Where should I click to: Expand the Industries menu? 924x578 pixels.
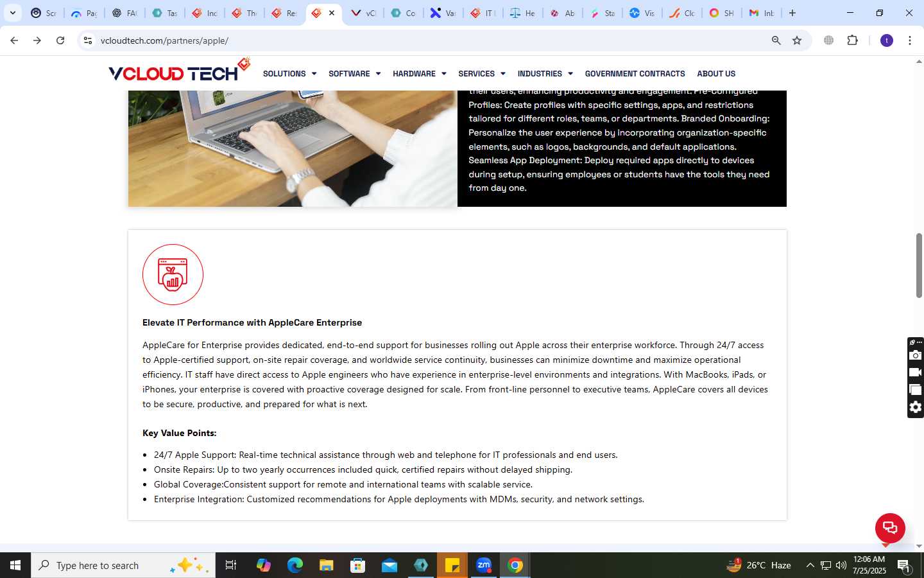(545, 74)
